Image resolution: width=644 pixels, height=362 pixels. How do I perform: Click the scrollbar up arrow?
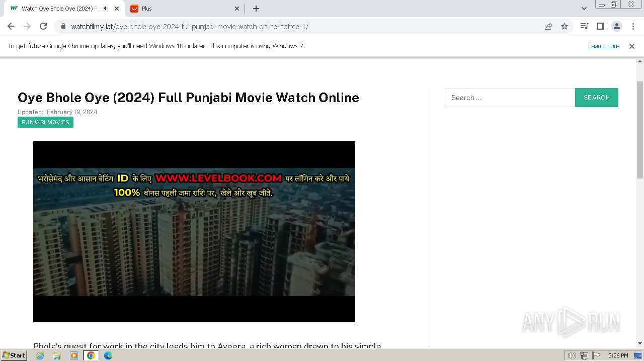pos(640,62)
